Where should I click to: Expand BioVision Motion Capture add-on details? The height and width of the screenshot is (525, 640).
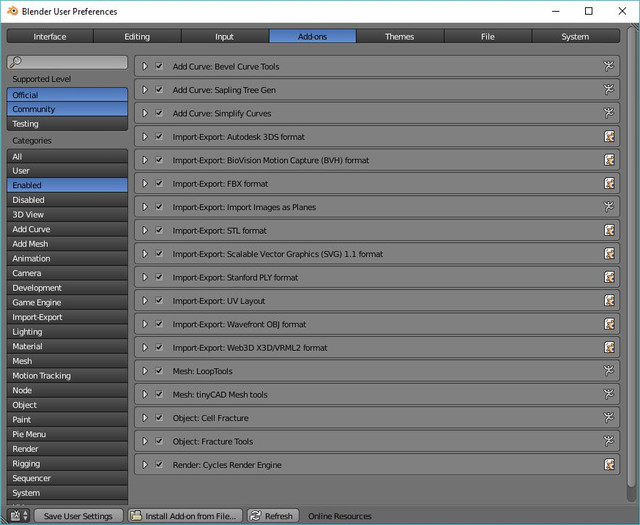click(144, 160)
